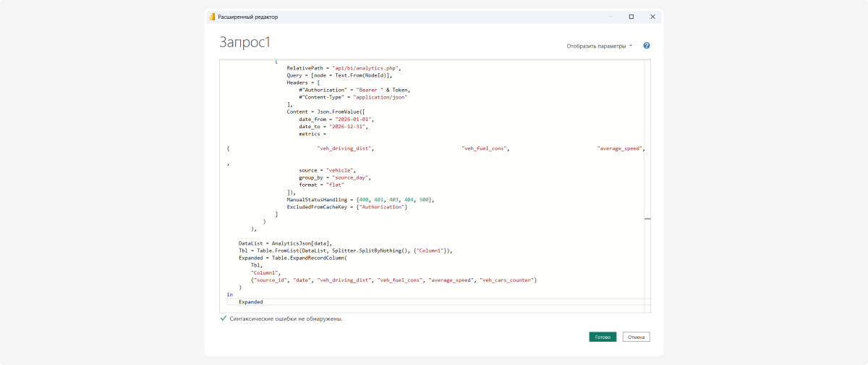
Task: Open the help question mark icon
Action: pyautogui.click(x=647, y=46)
